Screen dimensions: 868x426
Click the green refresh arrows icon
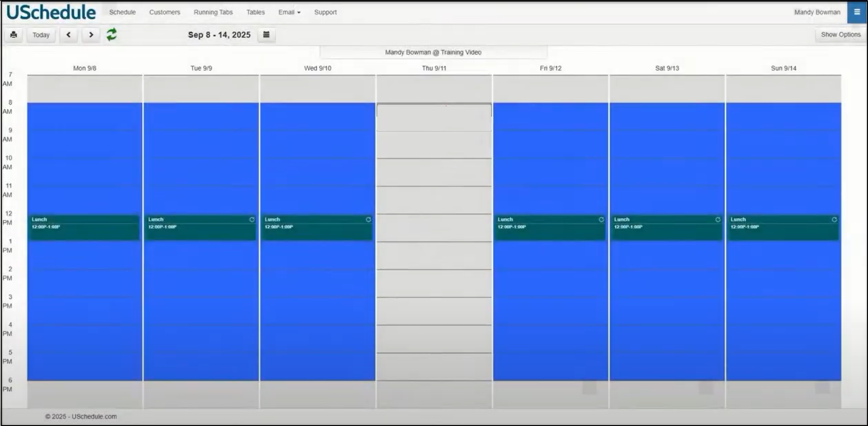click(x=112, y=34)
